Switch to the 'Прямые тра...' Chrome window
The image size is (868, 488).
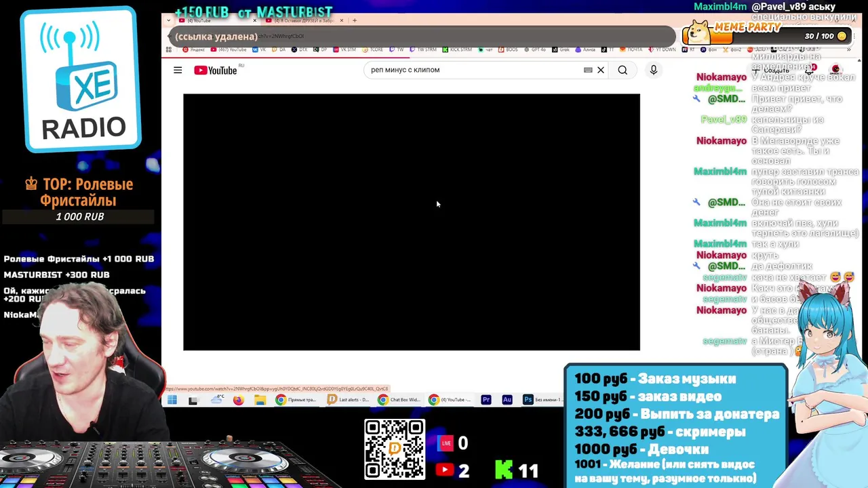296,400
